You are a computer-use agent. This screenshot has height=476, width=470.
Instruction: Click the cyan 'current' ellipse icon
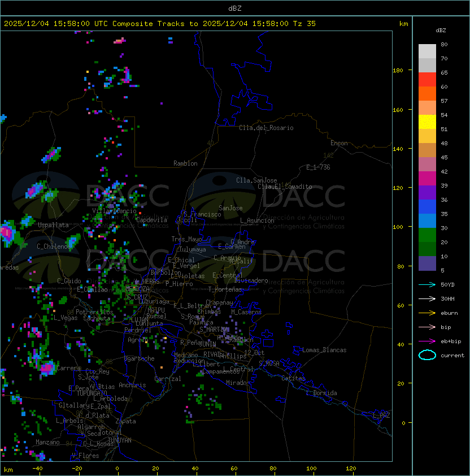point(427,355)
